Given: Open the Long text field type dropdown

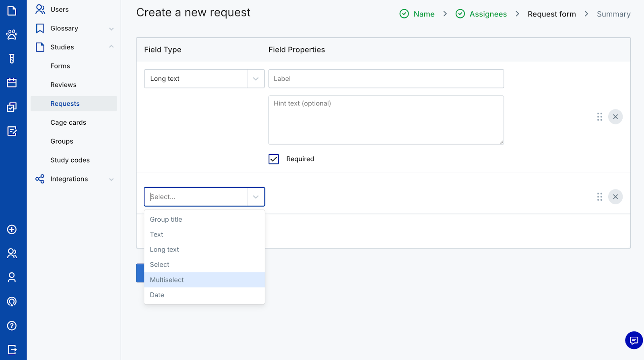Looking at the screenshot, I should pos(204,79).
